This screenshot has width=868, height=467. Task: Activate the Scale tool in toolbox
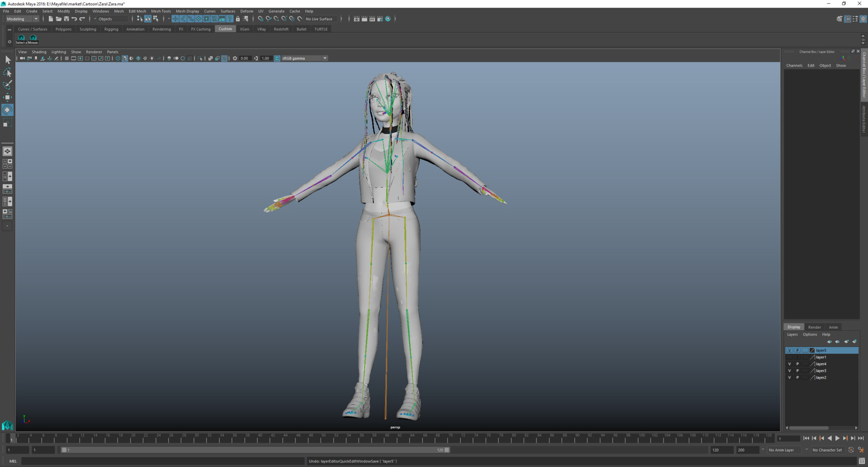click(x=7, y=123)
